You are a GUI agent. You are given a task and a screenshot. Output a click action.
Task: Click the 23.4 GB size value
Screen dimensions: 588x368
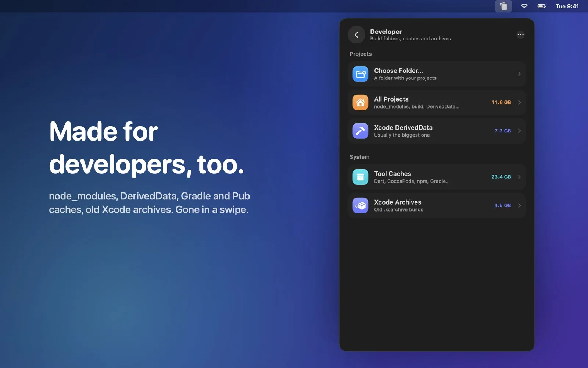click(501, 177)
